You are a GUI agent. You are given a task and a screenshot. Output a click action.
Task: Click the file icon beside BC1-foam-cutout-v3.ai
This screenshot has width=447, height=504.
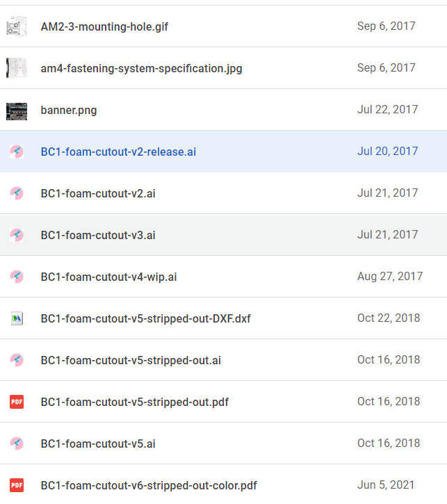point(16,235)
